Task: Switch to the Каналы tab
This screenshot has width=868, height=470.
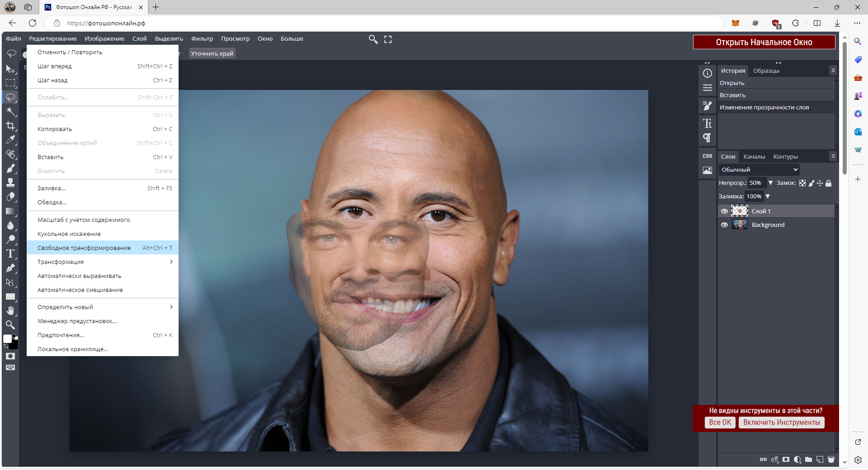Action: [754, 156]
